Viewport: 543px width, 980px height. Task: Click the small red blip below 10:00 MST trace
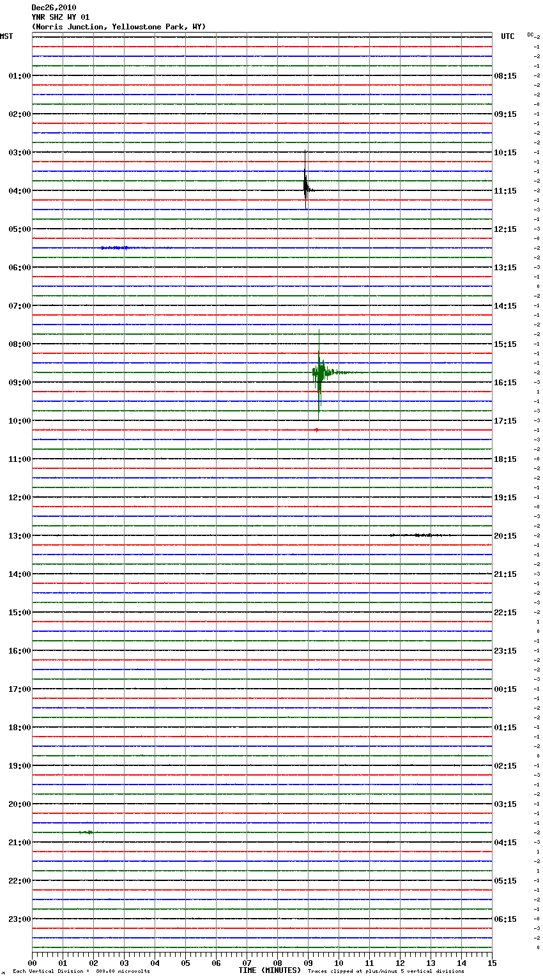(x=316, y=430)
